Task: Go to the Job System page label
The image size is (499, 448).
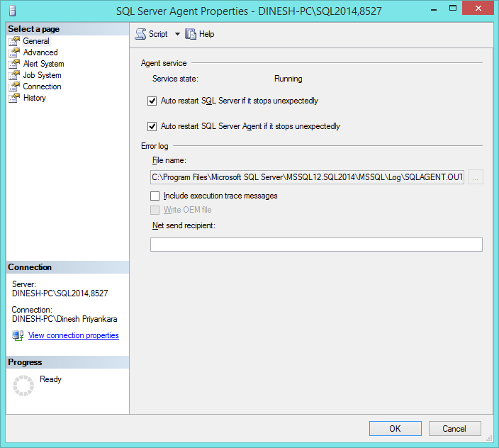Action: point(42,75)
